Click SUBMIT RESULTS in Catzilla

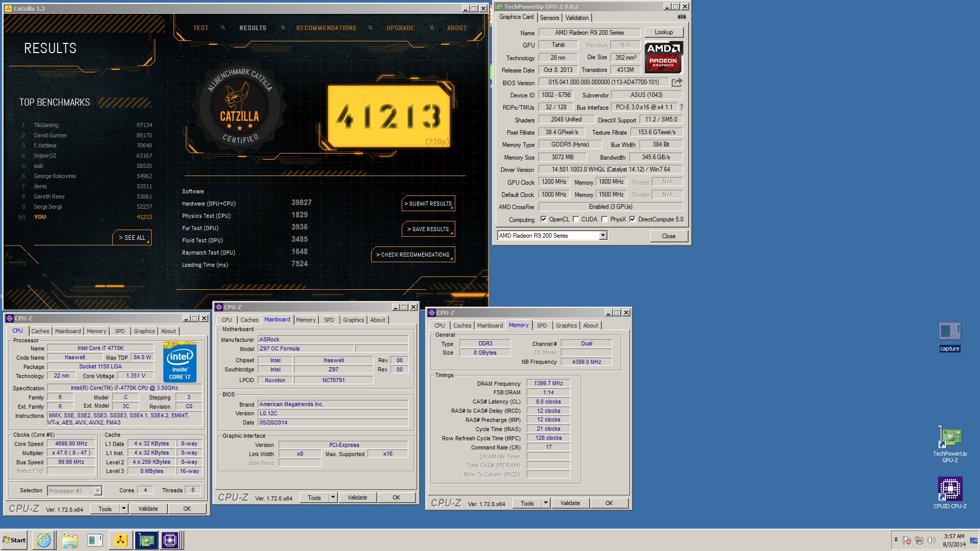tap(428, 204)
